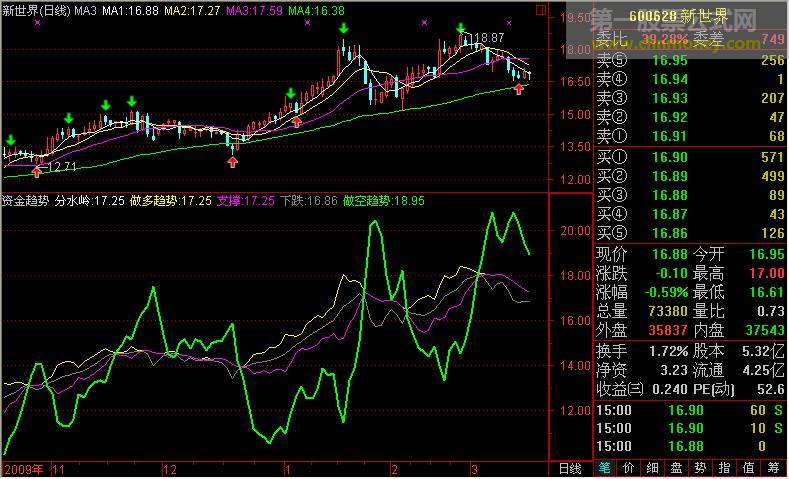Click the 日线 period label at the bottom
Screen dimensions: 789x479
coord(570,469)
